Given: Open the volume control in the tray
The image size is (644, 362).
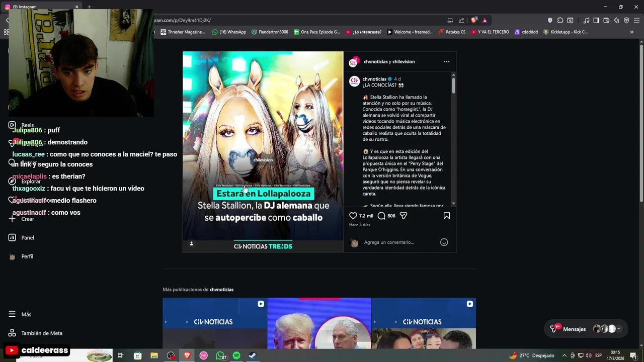Looking at the screenshot, I should pos(588,355).
